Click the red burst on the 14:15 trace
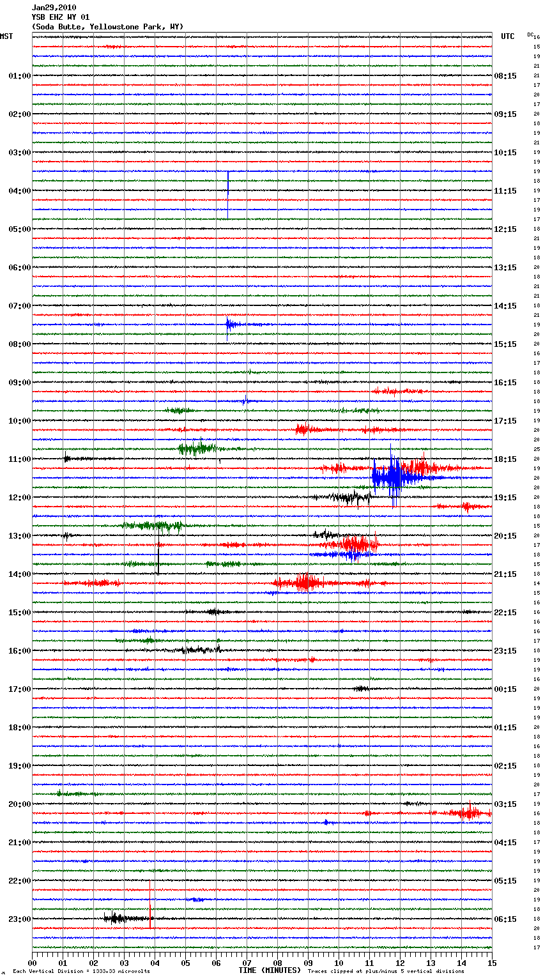This screenshot has height=980, width=543. pos(305,583)
